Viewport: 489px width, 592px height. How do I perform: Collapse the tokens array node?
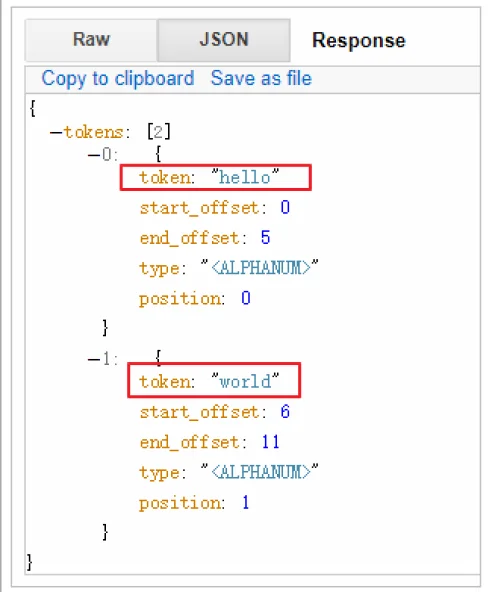(x=56, y=133)
